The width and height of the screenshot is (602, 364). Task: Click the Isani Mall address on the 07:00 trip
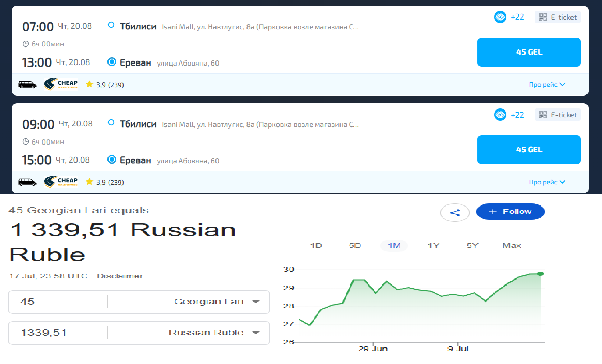point(260,27)
